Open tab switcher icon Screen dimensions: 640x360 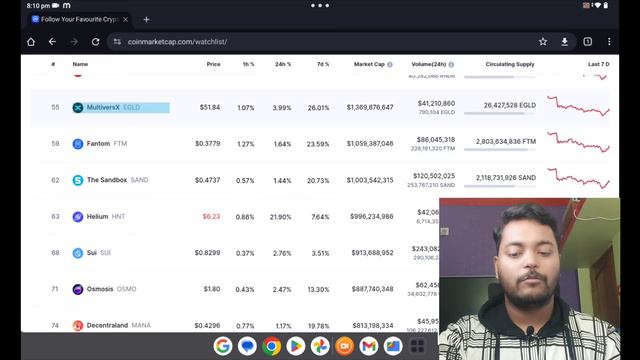coord(587,42)
